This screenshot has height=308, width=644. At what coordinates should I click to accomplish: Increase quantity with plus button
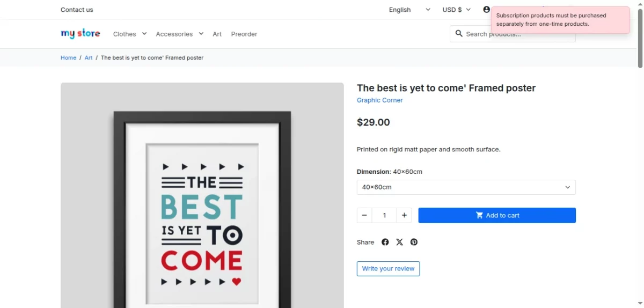coord(404,215)
